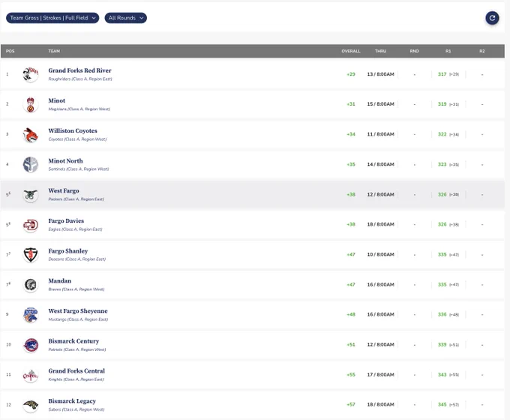This screenshot has height=420, width=510.
Task: Click Bismarck Legacy R1 score 345
Action: coord(442,405)
